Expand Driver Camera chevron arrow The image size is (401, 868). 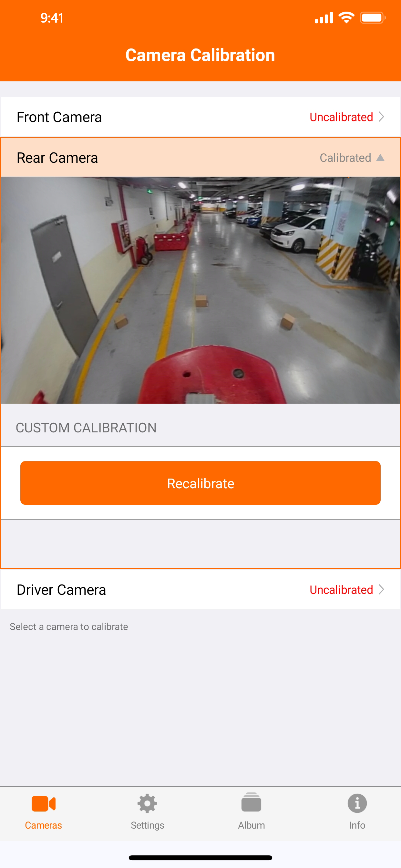coord(381,589)
